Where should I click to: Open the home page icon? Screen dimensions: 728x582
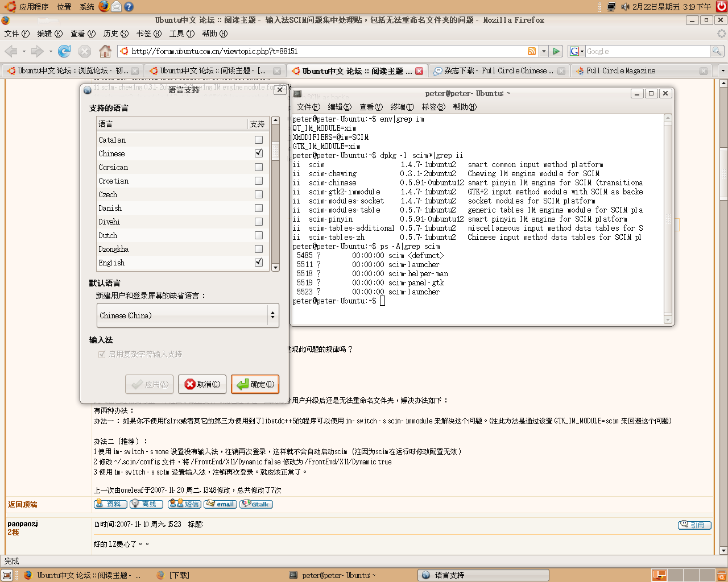click(105, 51)
